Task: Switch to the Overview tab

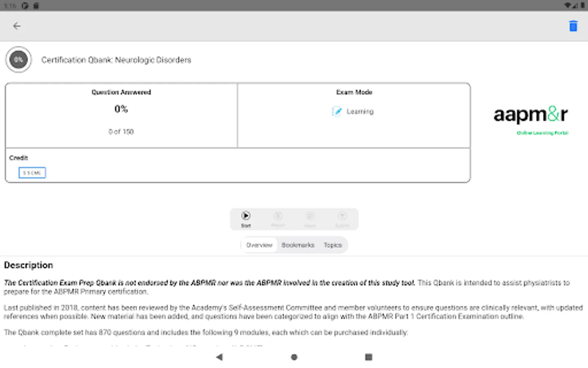Action: 259,245
